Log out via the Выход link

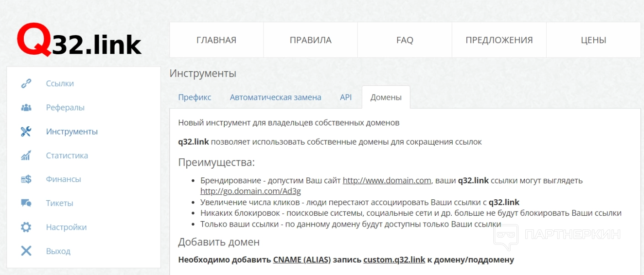tap(58, 251)
